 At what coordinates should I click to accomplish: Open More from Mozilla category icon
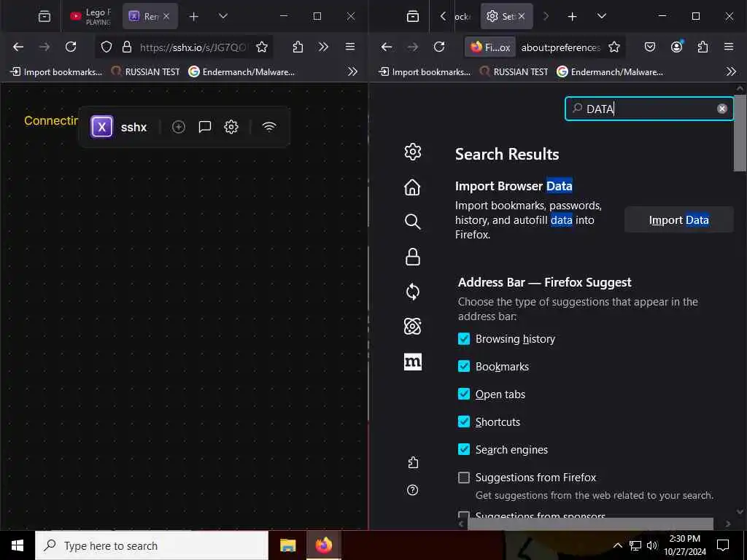[413, 362]
